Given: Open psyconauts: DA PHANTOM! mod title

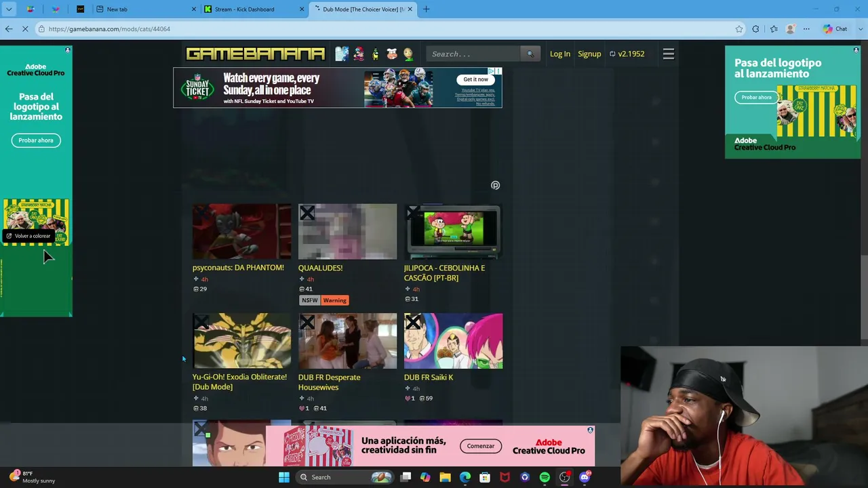Looking at the screenshot, I should (238, 268).
